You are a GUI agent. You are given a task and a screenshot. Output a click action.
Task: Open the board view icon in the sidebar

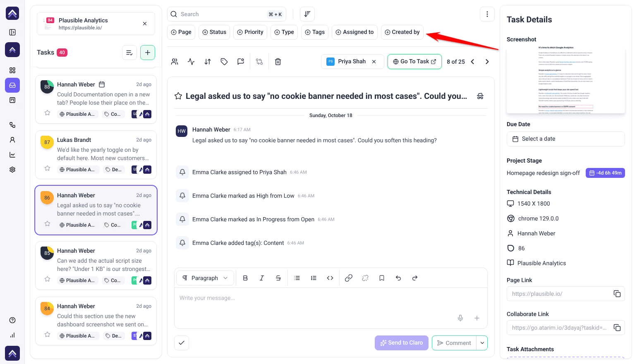[12, 100]
